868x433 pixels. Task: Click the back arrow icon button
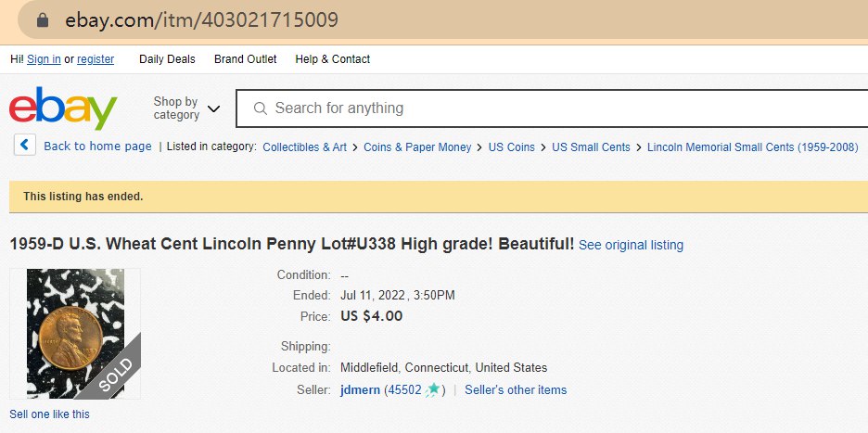tap(25, 146)
